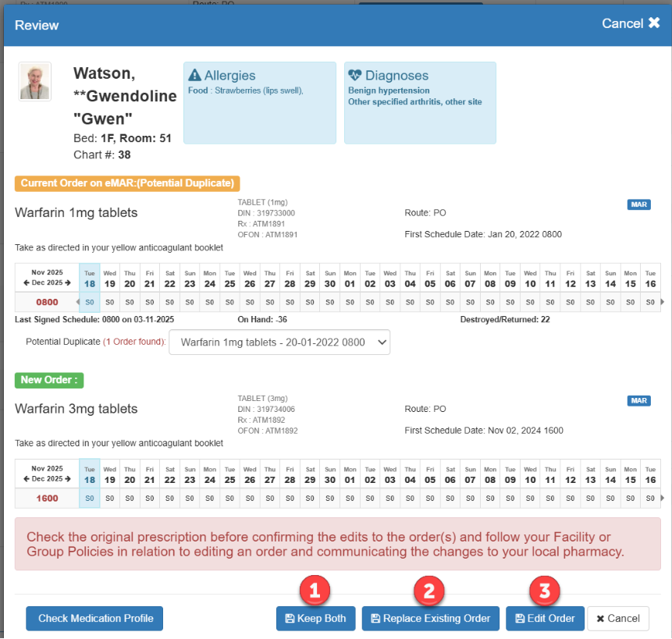The image size is (672, 639).
Task: Select Tue 16 in the Warfarin 1mg calendar
Action: click(x=650, y=279)
